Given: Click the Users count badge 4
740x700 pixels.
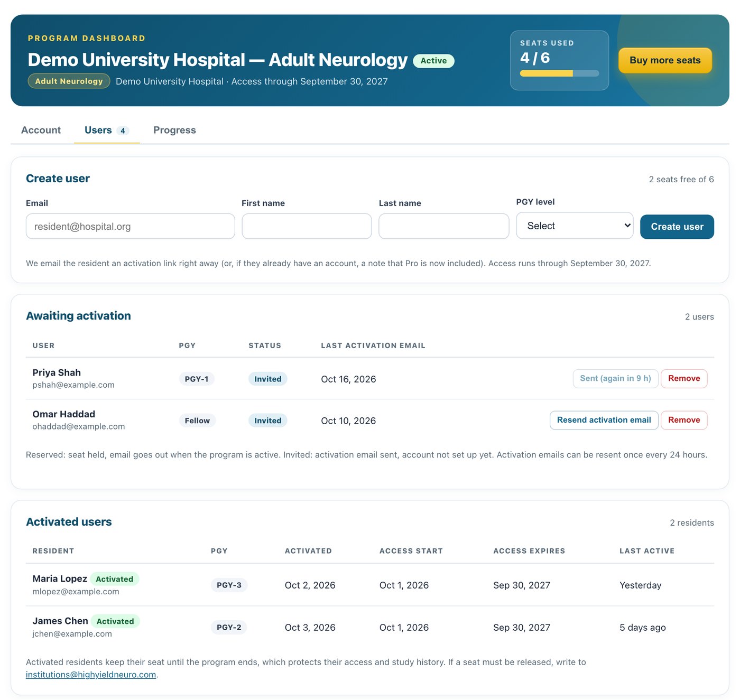Looking at the screenshot, I should tap(123, 130).
